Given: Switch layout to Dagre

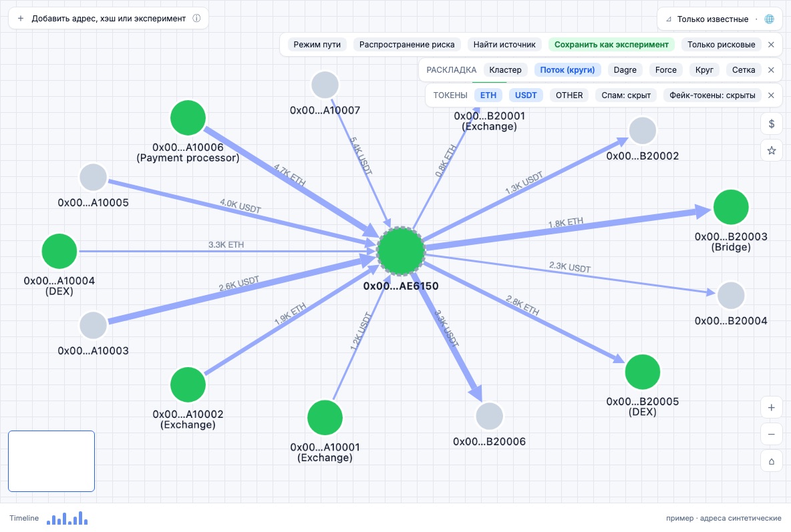Looking at the screenshot, I should click(x=625, y=69).
